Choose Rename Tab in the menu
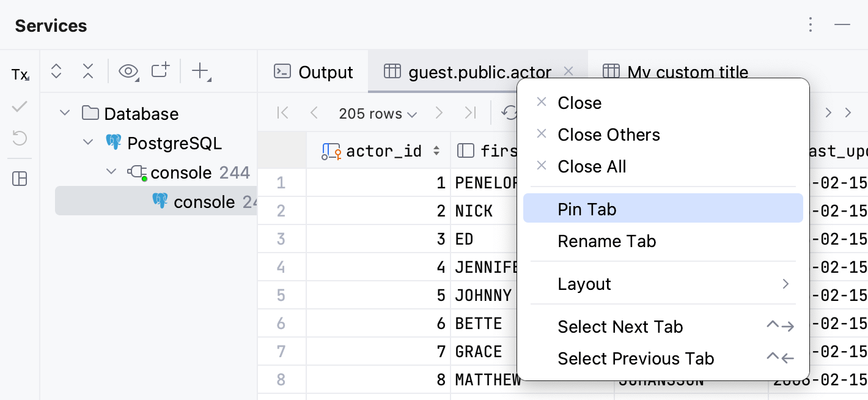The image size is (868, 400). 607,241
